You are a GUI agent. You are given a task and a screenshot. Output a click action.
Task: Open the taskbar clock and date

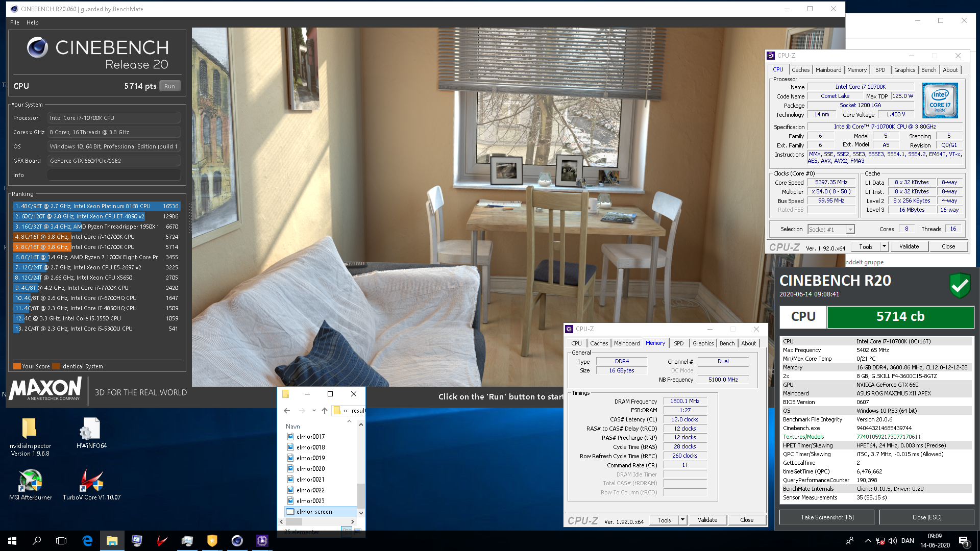click(x=935, y=541)
